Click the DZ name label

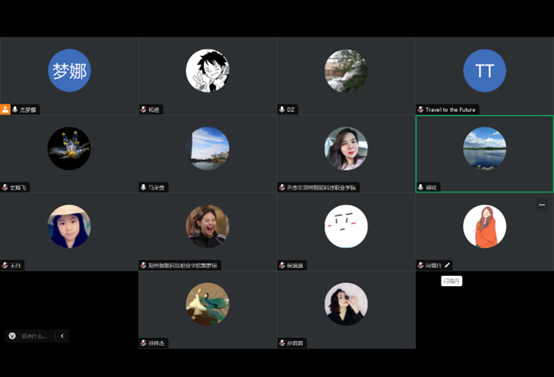(290, 110)
